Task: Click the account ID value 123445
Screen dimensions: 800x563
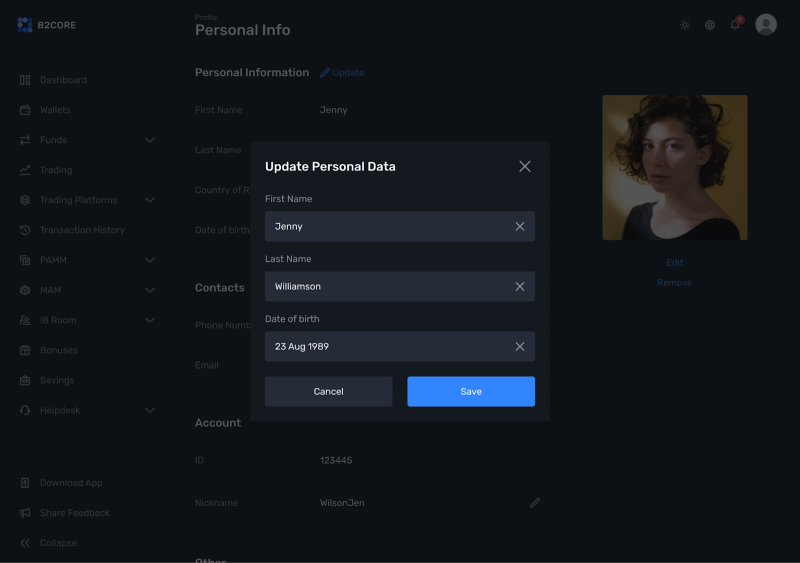Action: (x=336, y=460)
